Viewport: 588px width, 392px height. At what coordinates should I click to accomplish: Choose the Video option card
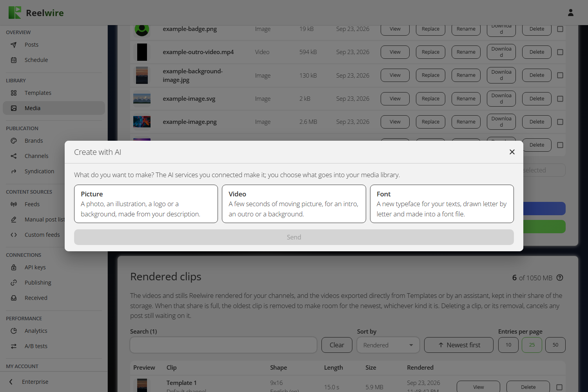click(294, 204)
